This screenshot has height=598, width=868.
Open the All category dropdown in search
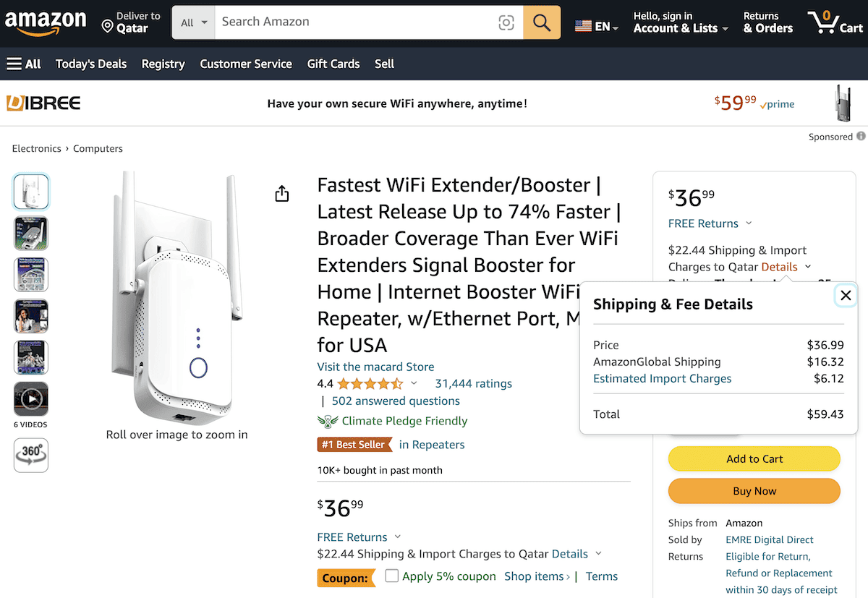(x=193, y=22)
